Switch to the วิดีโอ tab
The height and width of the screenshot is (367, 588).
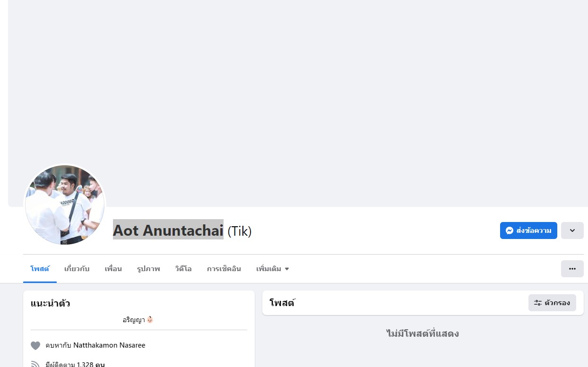183,269
